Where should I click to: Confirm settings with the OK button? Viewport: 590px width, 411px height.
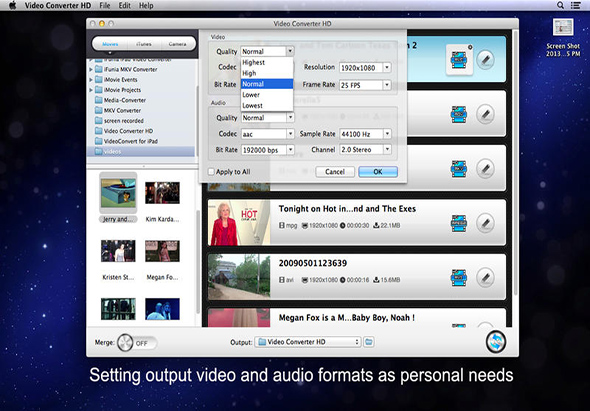[x=378, y=172]
